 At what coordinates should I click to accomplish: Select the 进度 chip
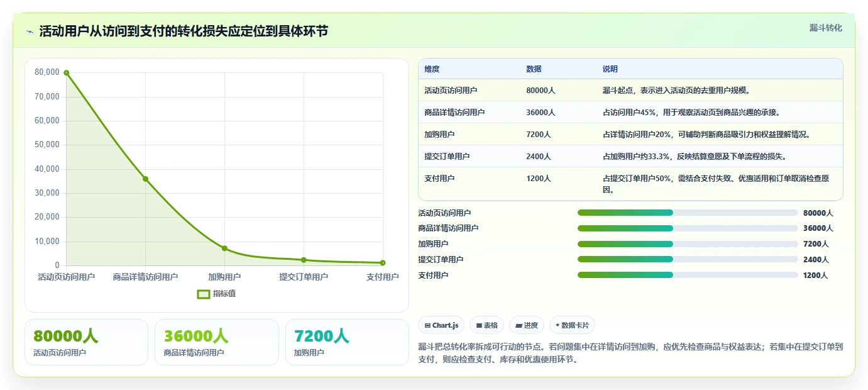527,325
